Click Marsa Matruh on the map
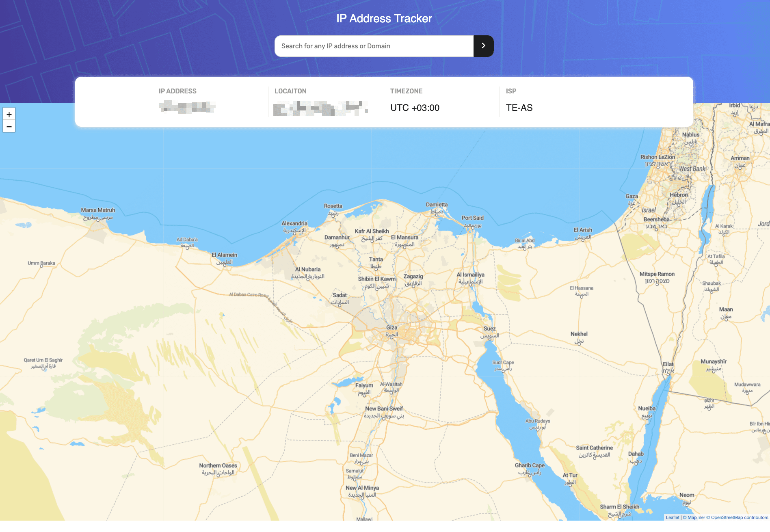 click(98, 210)
